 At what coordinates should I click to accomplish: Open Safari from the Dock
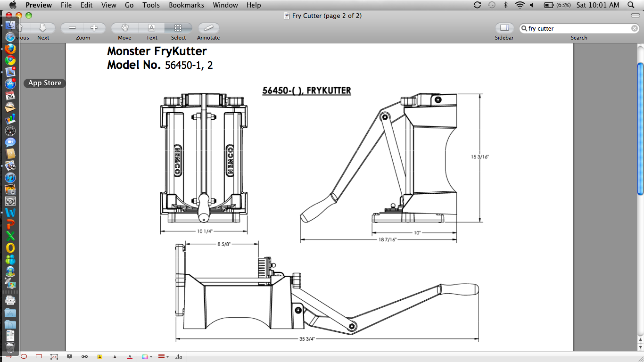[x=10, y=37]
